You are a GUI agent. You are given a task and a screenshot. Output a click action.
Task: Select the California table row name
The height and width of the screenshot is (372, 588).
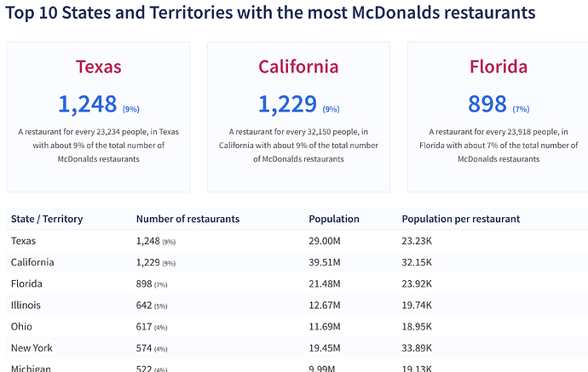(x=32, y=262)
